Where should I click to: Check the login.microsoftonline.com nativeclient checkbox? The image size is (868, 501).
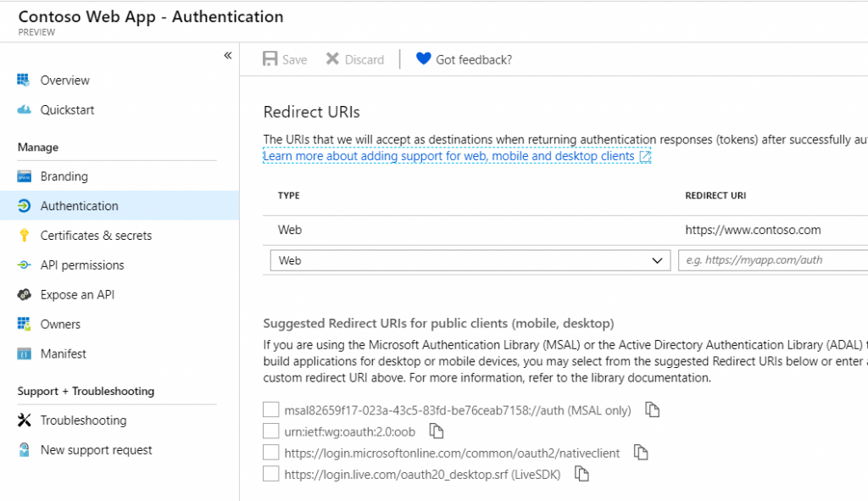(x=270, y=452)
